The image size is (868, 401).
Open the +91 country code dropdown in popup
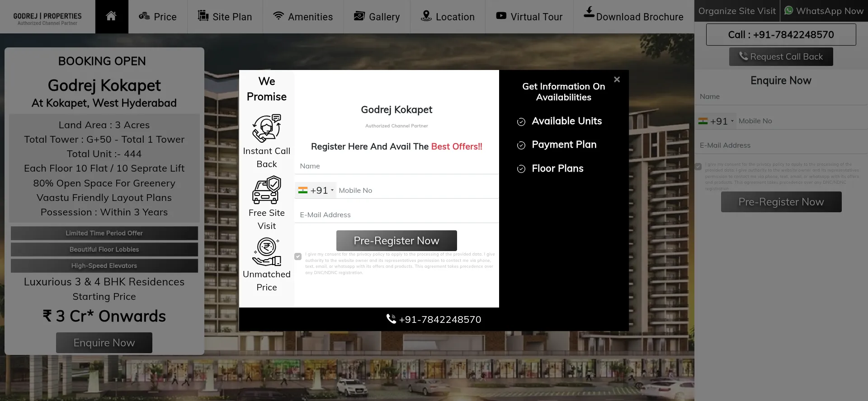(316, 191)
